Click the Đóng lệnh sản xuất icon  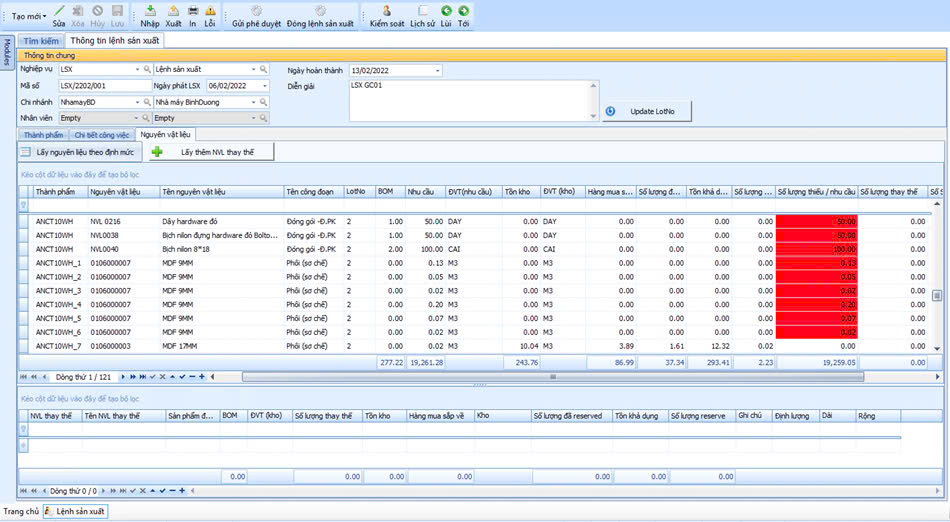tap(321, 11)
